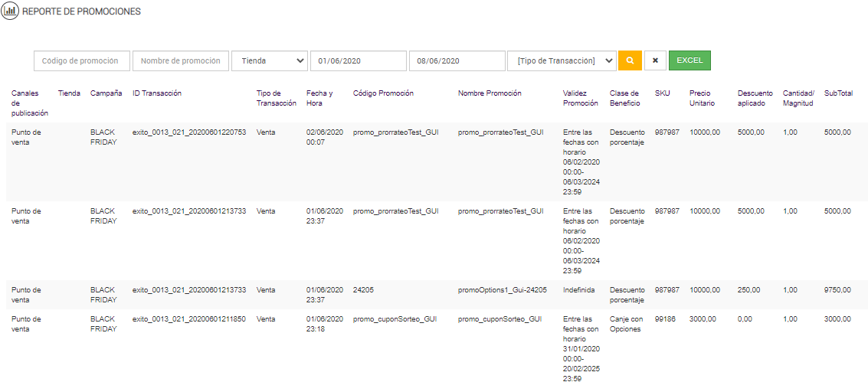
Task: Clear filters with the X button
Action: coord(654,60)
